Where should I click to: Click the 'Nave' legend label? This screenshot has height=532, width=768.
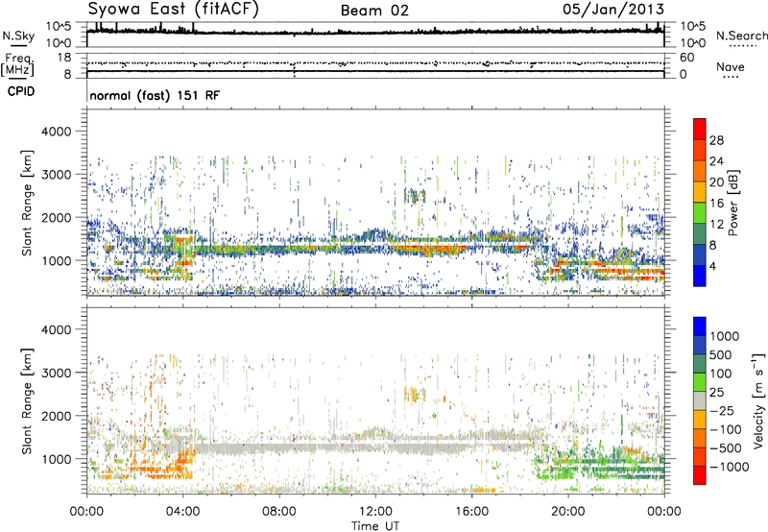point(731,67)
